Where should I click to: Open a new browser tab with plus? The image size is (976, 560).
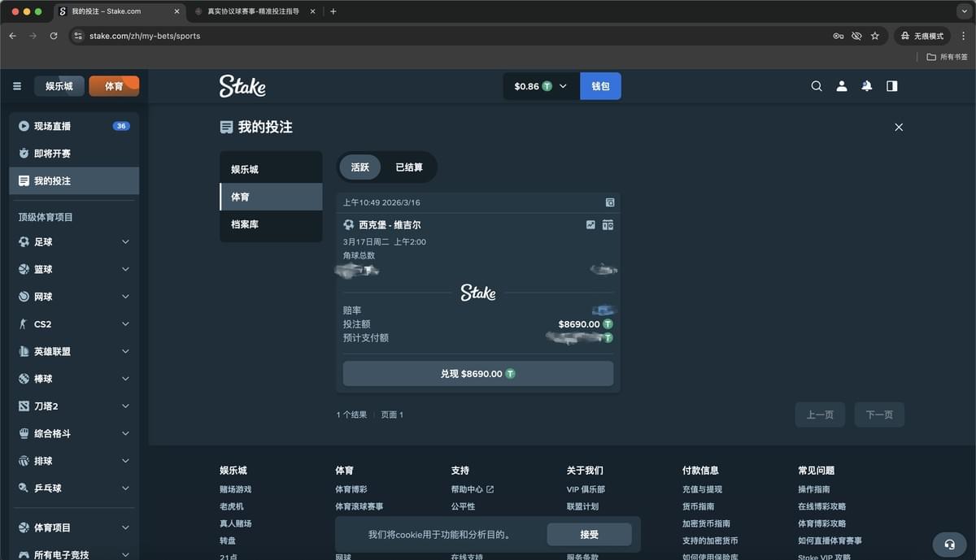pos(333,11)
